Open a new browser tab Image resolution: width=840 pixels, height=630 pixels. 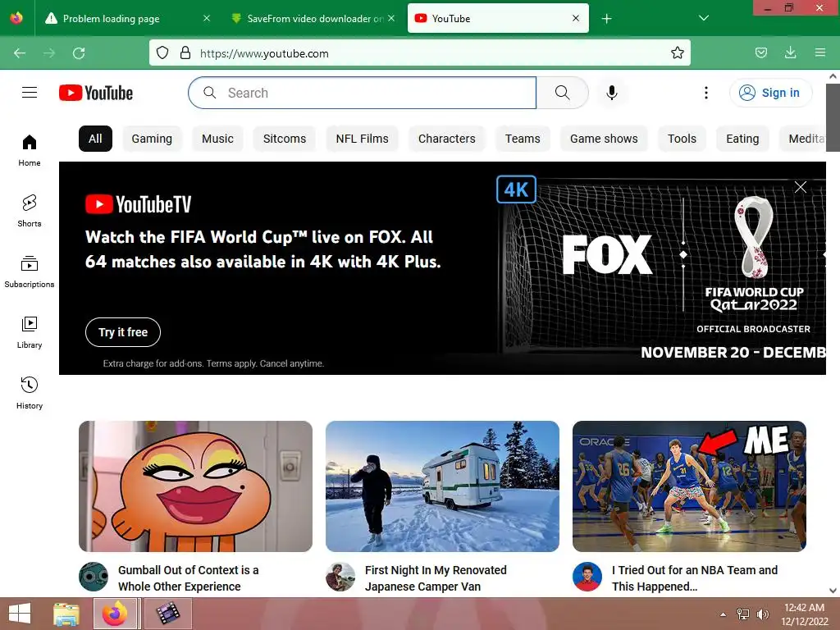coord(606,19)
